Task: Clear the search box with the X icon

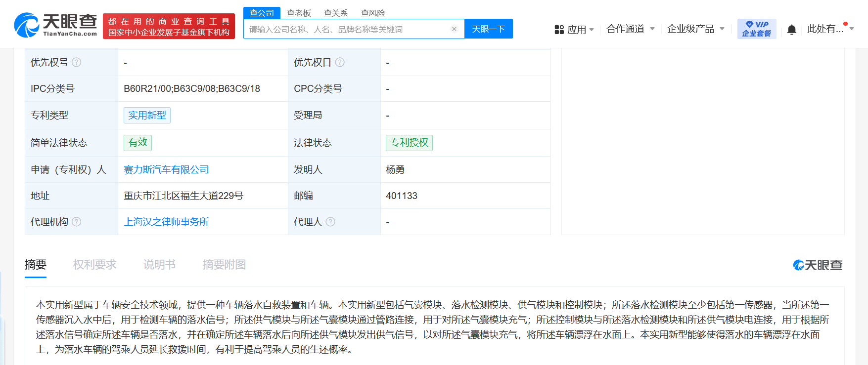Action: point(454,29)
